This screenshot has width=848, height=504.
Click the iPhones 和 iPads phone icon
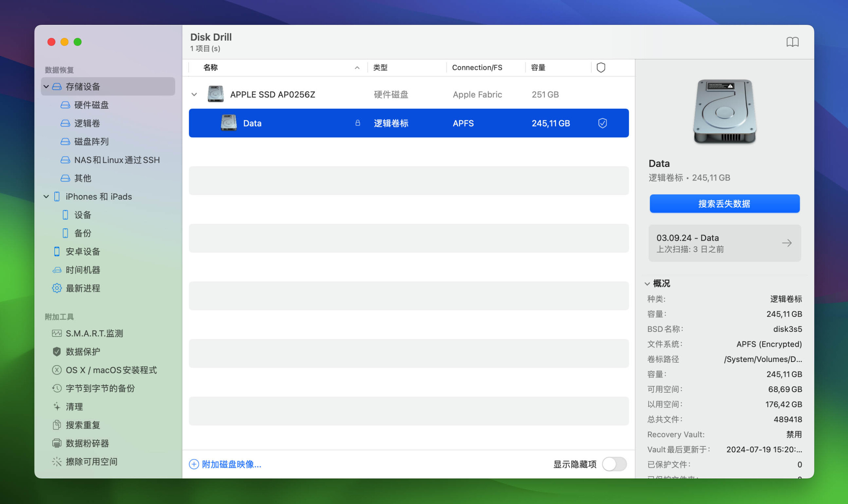click(57, 197)
